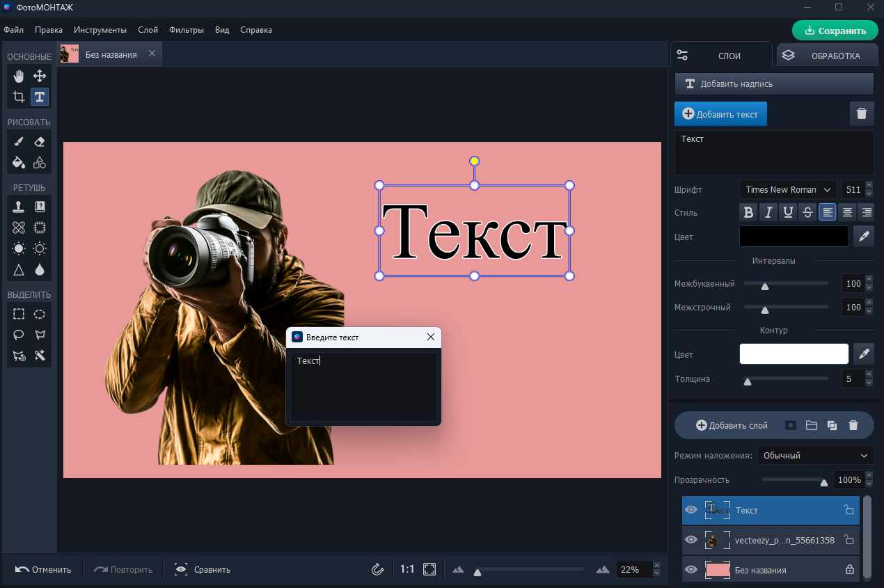The image size is (884, 588).
Task: Open the Фильтры menu
Action: 187,30
